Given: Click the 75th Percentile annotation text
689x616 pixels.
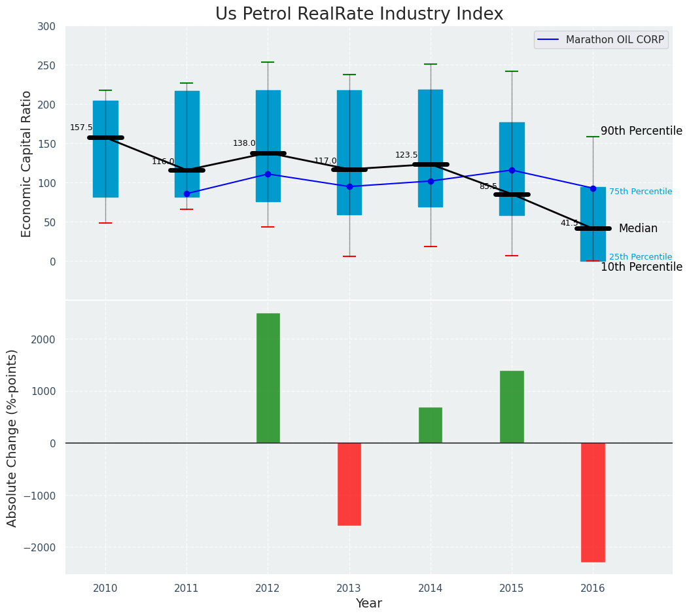Looking at the screenshot, I should (640, 192).
